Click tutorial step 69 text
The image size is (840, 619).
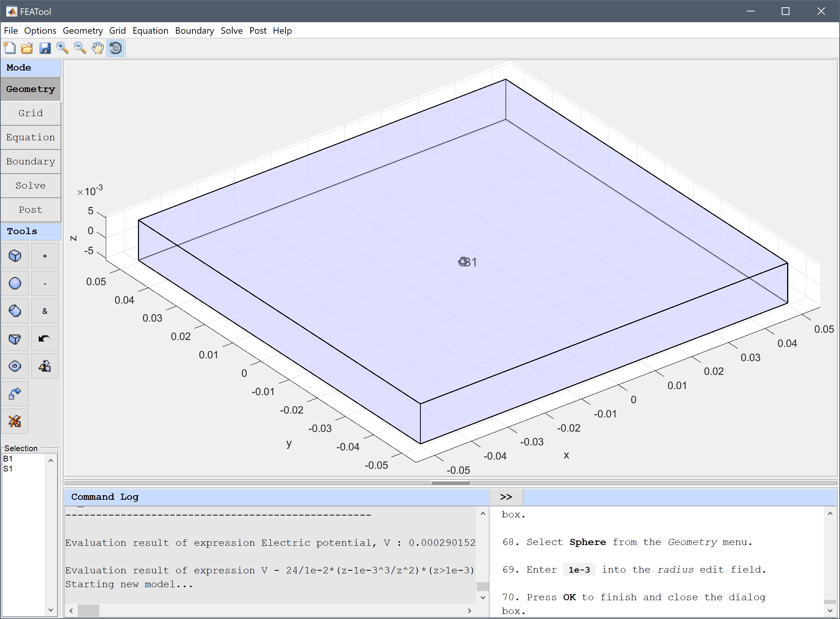[634, 570]
